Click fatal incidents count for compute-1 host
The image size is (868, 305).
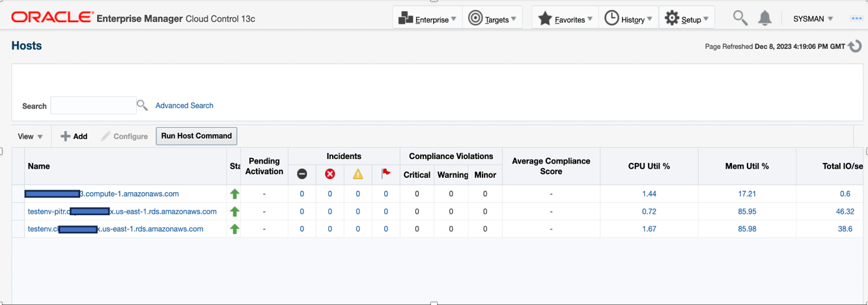(x=302, y=194)
